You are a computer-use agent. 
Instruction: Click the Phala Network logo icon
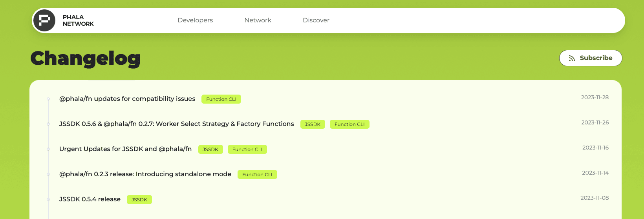tap(44, 20)
